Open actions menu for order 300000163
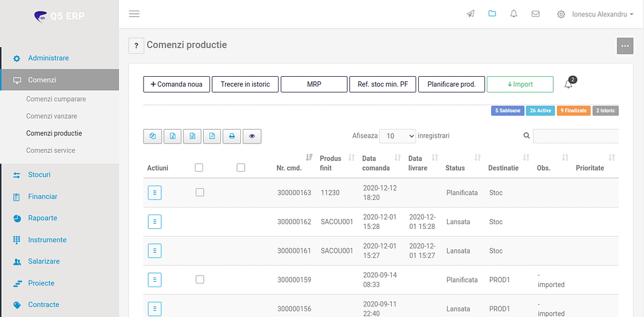 (x=155, y=192)
